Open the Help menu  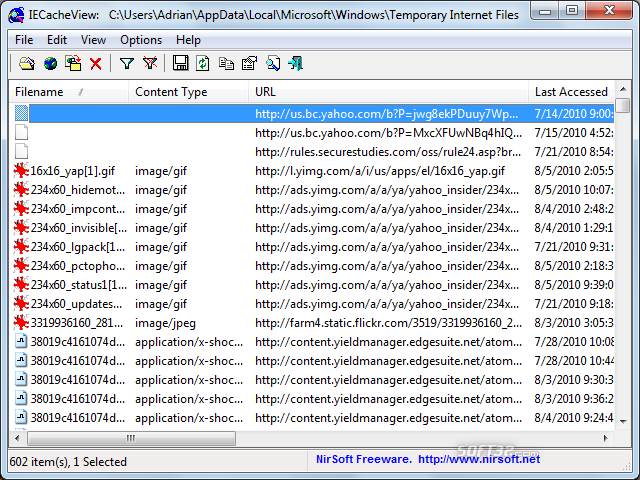click(188, 40)
